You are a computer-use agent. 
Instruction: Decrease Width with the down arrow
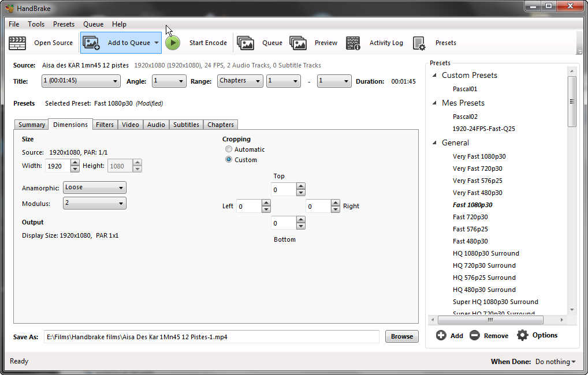[75, 169]
